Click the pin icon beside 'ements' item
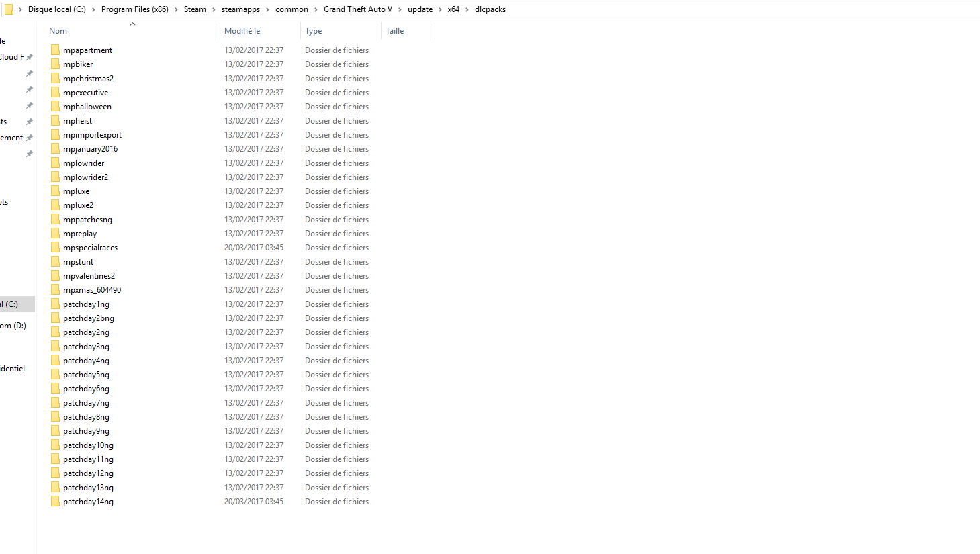This screenshot has width=980, height=554. pos(29,138)
